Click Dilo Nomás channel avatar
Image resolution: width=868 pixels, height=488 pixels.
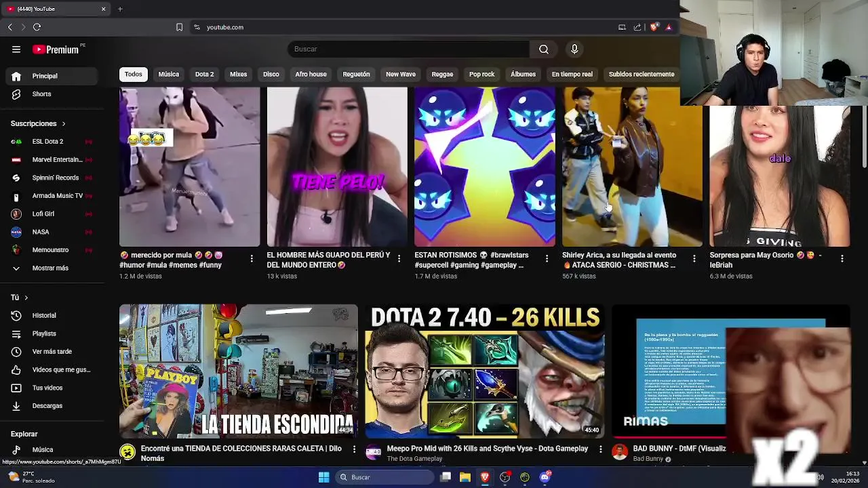127,452
